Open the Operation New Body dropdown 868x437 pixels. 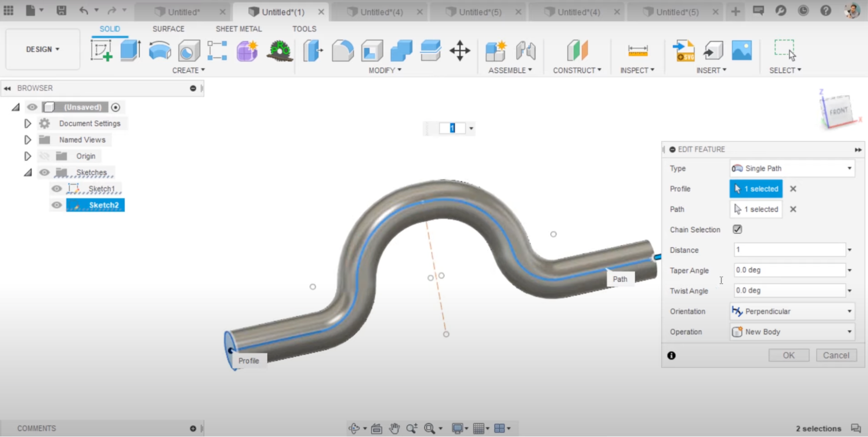792,332
